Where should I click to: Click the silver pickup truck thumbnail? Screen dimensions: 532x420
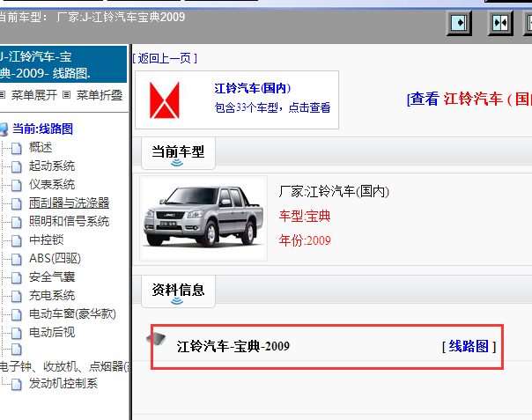pyautogui.click(x=203, y=218)
